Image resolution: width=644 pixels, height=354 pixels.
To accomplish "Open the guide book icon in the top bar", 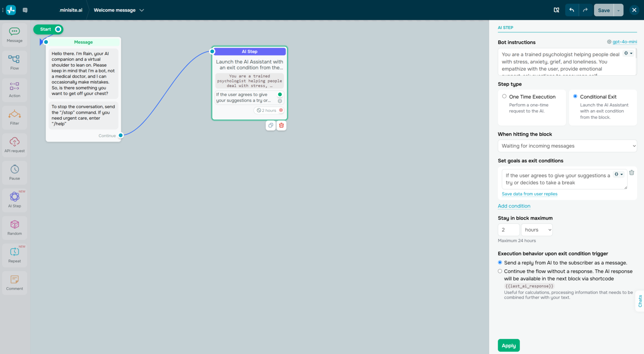I will [556, 10].
